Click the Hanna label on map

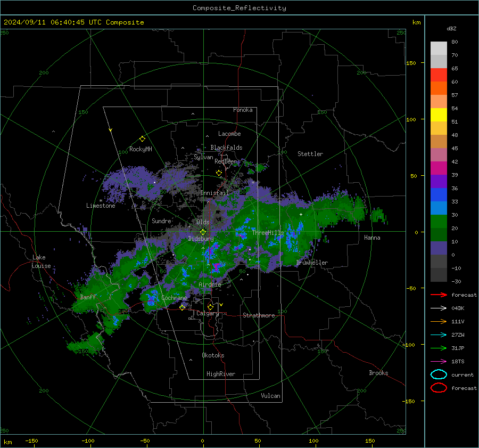tap(372, 238)
